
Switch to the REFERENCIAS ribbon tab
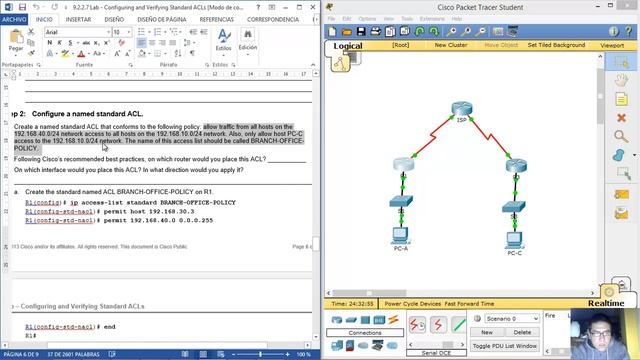[217, 19]
